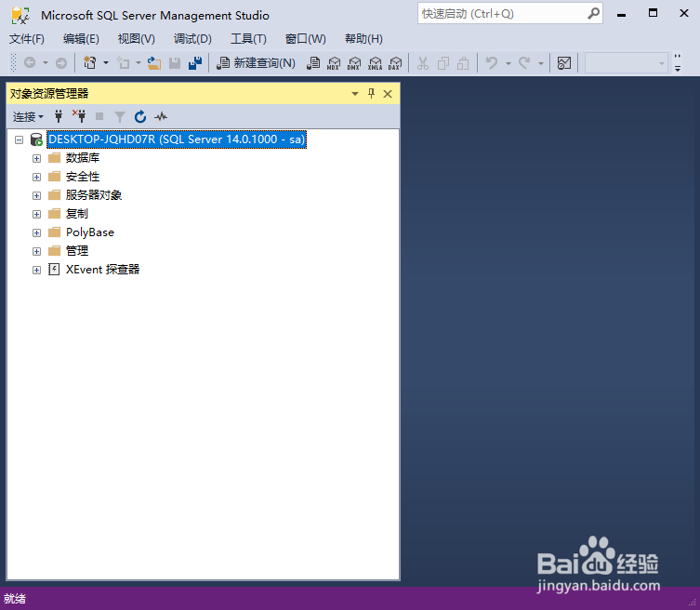Open the 窗口(W) menu
Image resolution: width=700 pixels, height=610 pixels.
click(x=305, y=39)
